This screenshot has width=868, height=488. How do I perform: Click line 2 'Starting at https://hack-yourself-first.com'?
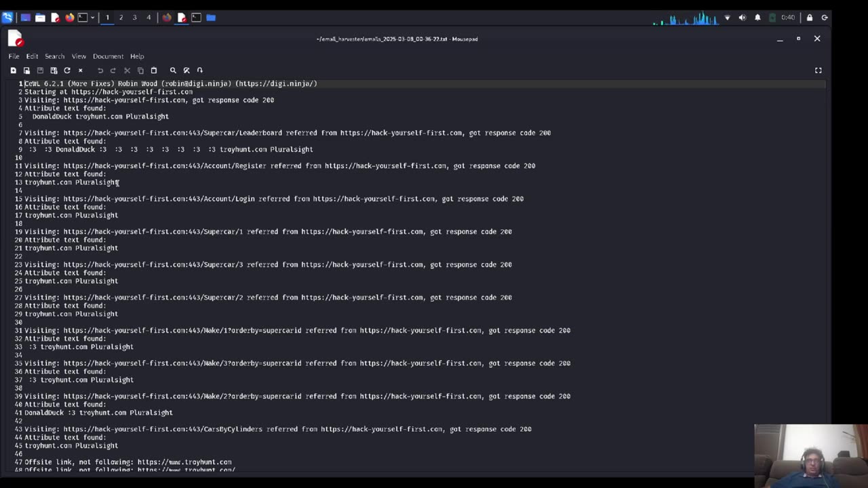point(108,91)
